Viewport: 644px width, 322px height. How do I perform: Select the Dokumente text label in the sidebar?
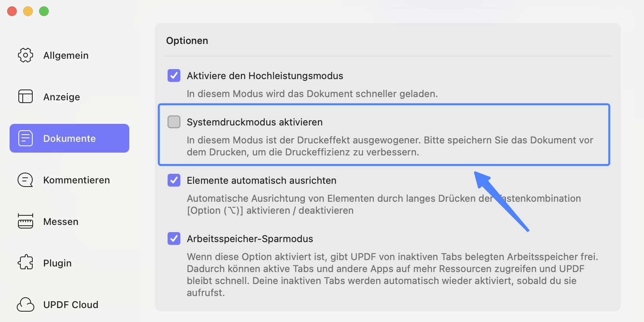(x=69, y=139)
